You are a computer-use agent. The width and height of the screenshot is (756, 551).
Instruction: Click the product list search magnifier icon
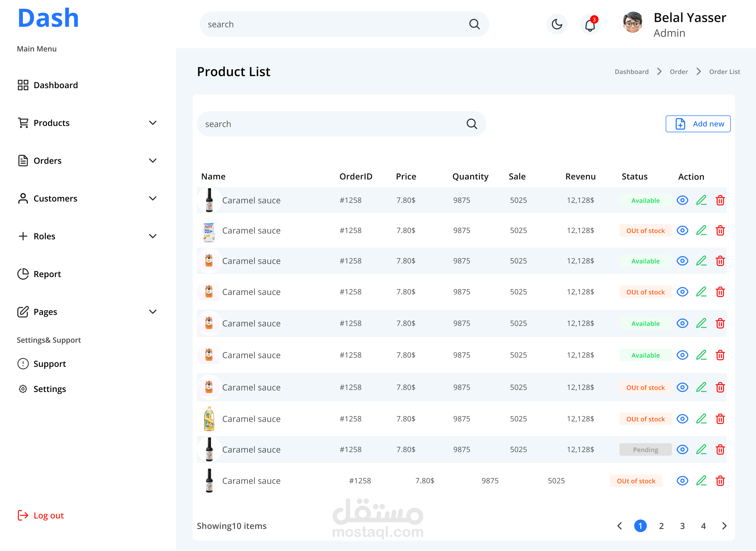click(471, 124)
